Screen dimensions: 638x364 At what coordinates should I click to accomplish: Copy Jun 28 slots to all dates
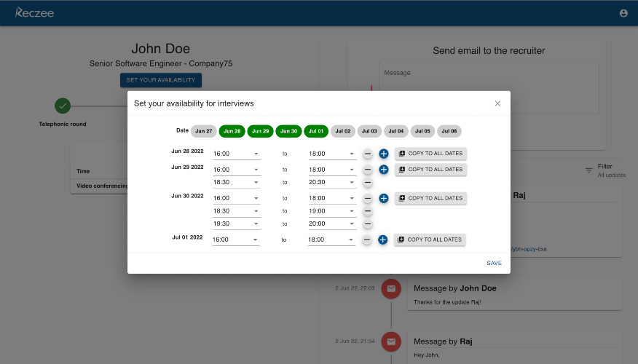click(x=430, y=154)
